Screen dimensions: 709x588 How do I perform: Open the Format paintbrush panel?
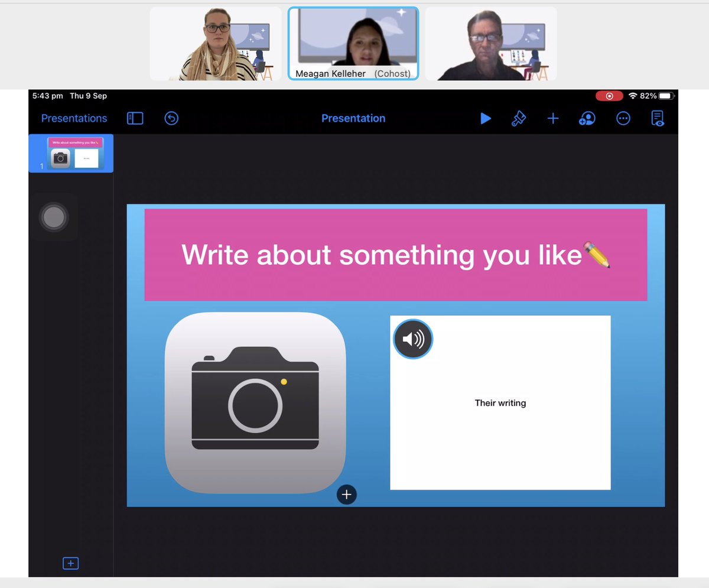coord(519,119)
